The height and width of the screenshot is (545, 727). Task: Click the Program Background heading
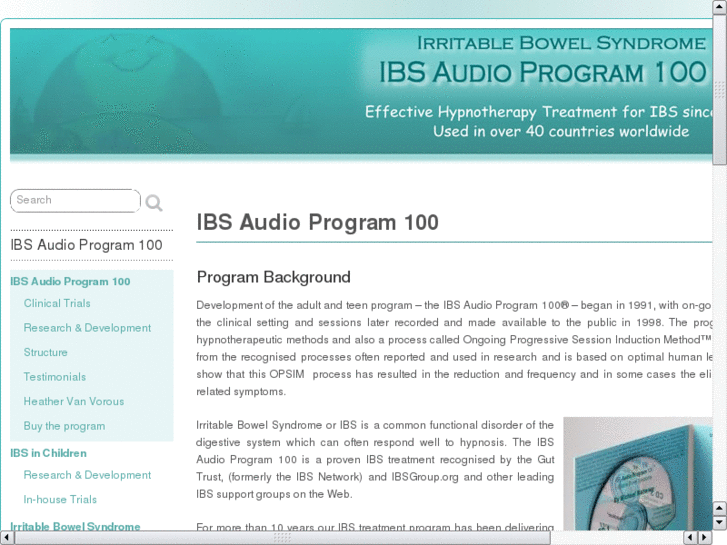click(x=274, y=277)
